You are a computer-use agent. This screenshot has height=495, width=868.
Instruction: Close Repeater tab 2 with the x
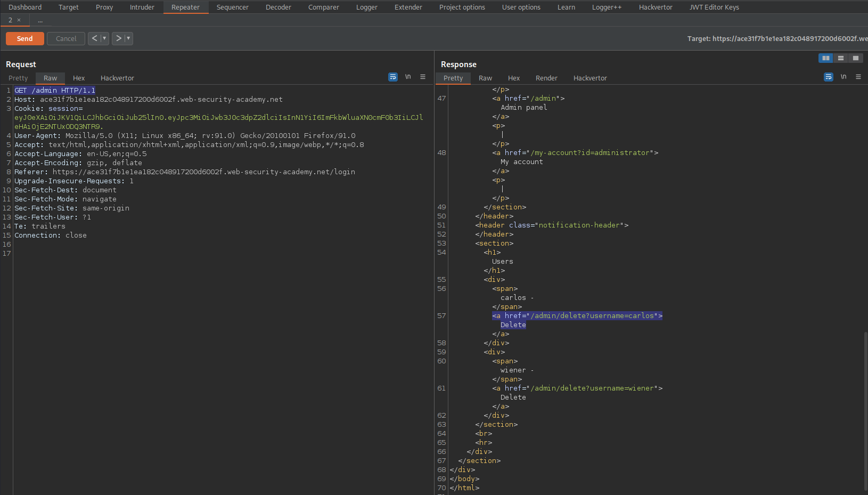click(x=19, y=20)
